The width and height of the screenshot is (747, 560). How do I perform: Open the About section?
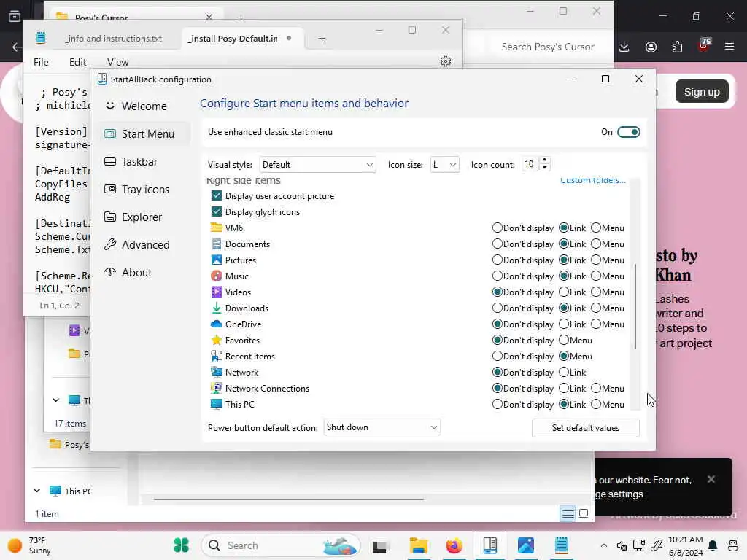click(x=144, y=272)
